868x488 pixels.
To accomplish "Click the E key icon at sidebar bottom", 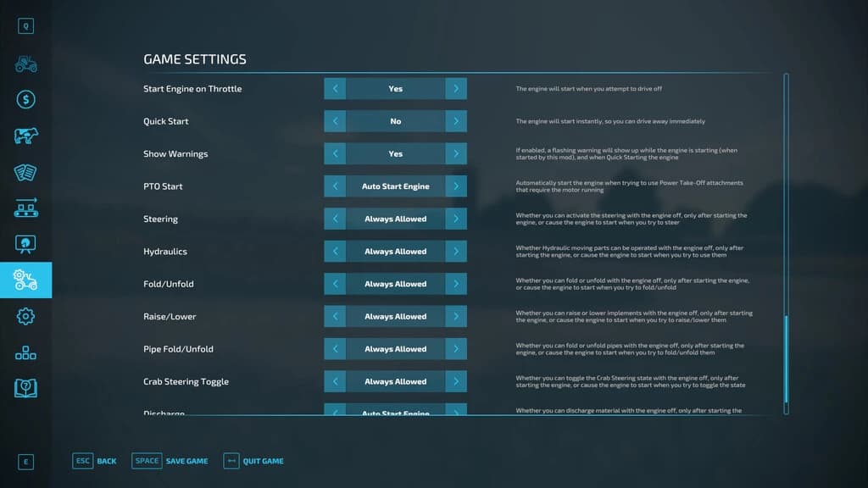I will [x=26, y=462].
